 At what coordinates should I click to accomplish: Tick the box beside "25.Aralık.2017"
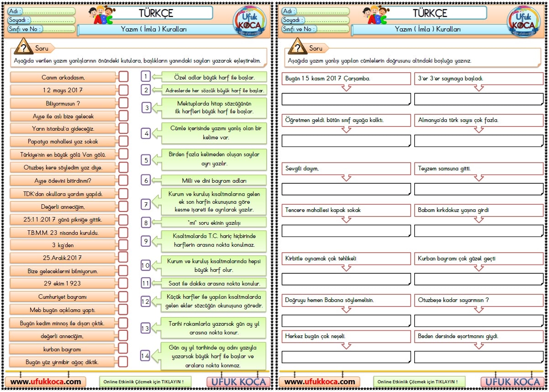pyautogui.click(x=123, y=257)
